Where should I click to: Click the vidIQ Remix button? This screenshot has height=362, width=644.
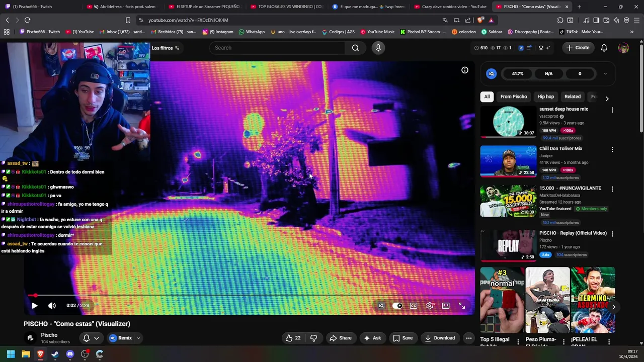coord(121,338)
